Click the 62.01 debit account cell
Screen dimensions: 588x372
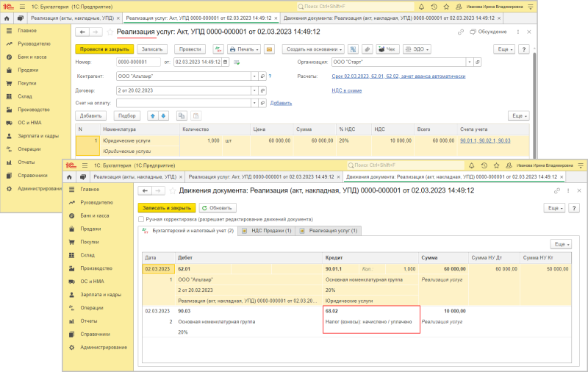203,269
